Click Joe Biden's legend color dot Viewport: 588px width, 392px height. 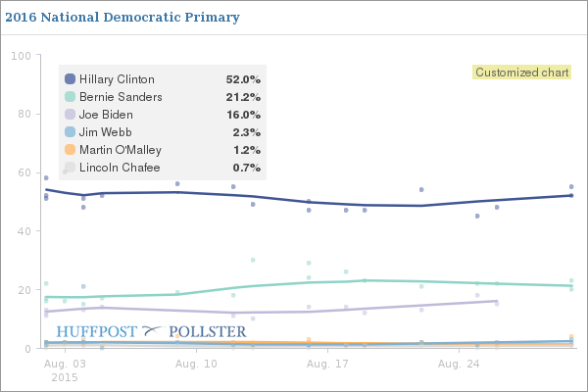[70, 115]
